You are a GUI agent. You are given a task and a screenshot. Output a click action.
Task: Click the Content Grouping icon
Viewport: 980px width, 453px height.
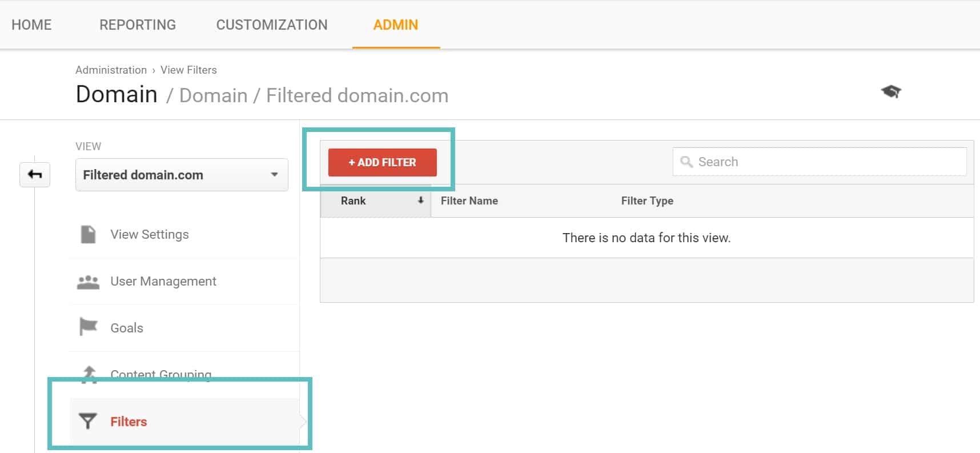pyautogui.click(x=89, y=374)
